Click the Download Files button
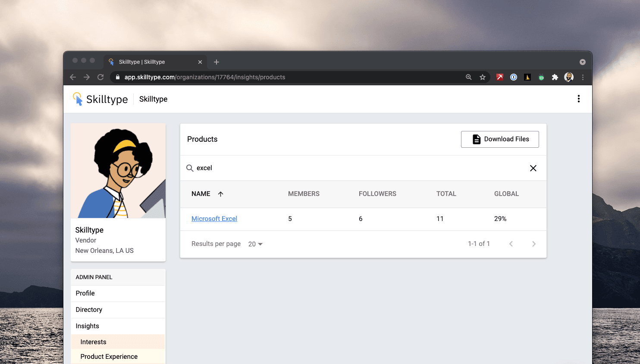This screenshot has width=640, height=364. [500, 139]
